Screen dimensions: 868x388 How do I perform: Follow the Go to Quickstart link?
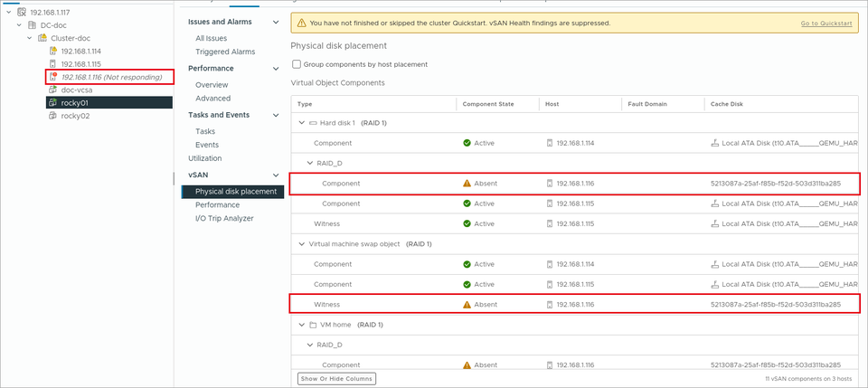click(x=826, y=24)
